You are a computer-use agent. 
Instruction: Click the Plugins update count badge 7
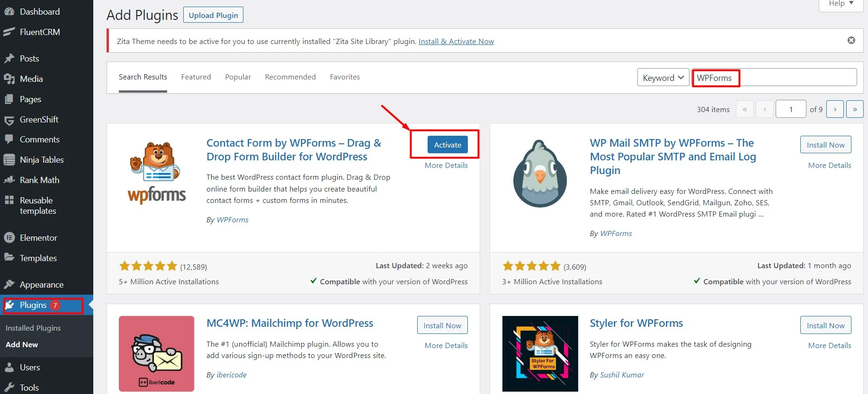(x=55, y=306)
